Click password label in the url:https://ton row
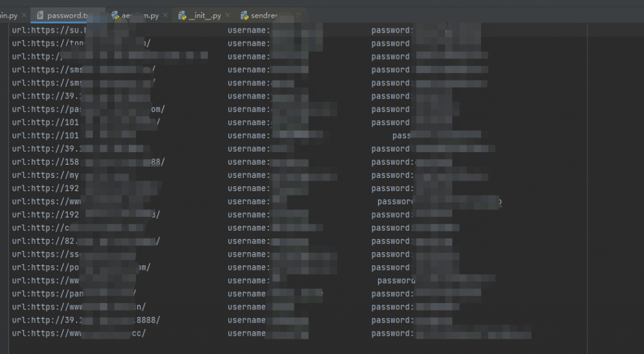 (391, 43)
